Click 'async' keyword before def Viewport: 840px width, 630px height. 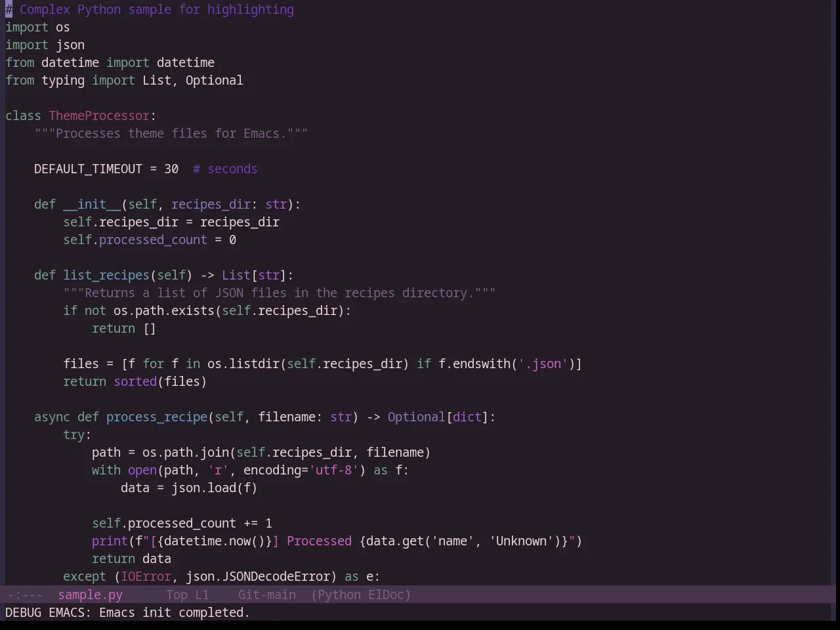(52, 417)
